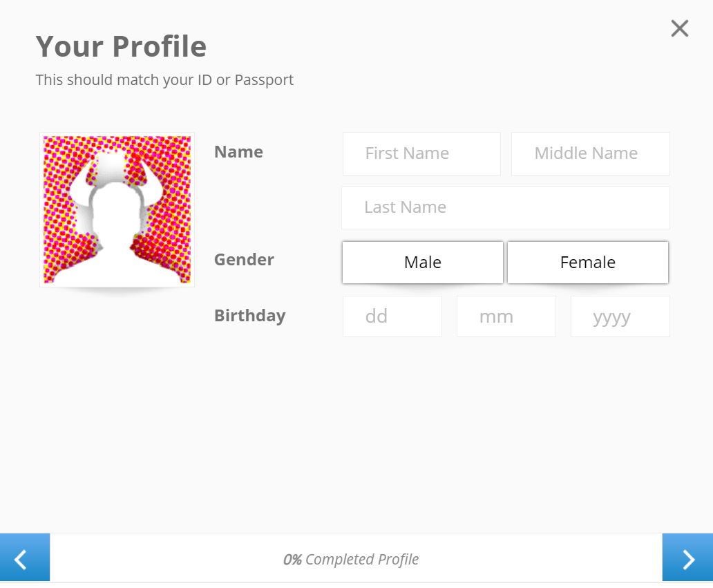
Task: Select the horned silhouette profile picture
Action: point(117,209)
